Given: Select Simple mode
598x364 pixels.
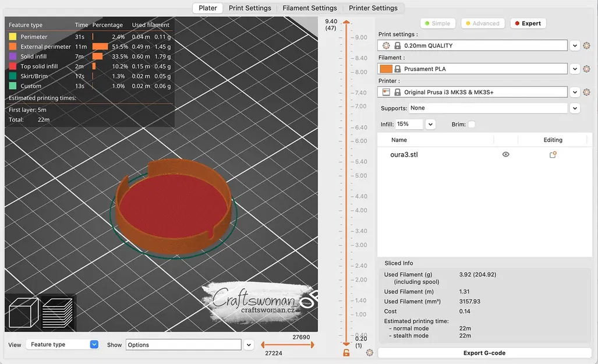Looking at the screenshot, I should coord(437,23).
